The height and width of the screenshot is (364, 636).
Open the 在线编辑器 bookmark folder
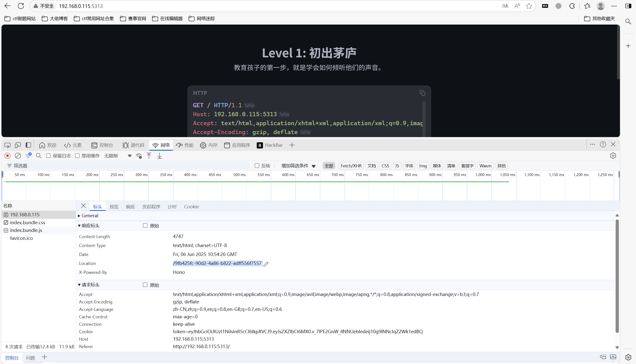pos(167,19)
